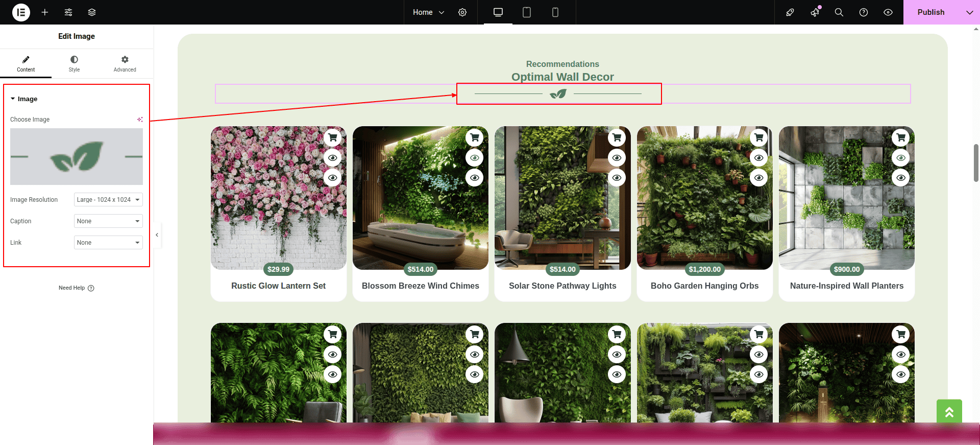Open the Link dropdown
Screen dimensions: 980x445
click(x=108, y=243)
